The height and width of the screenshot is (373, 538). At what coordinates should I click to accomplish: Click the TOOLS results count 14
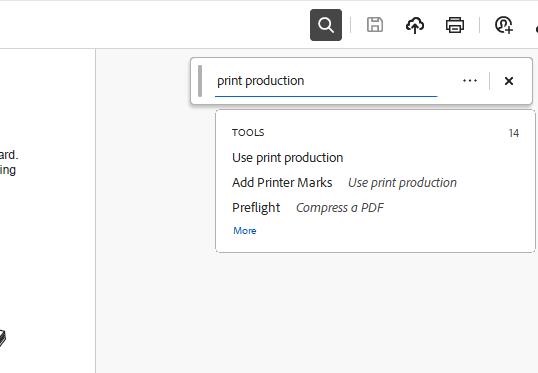[x=514, y=133]
